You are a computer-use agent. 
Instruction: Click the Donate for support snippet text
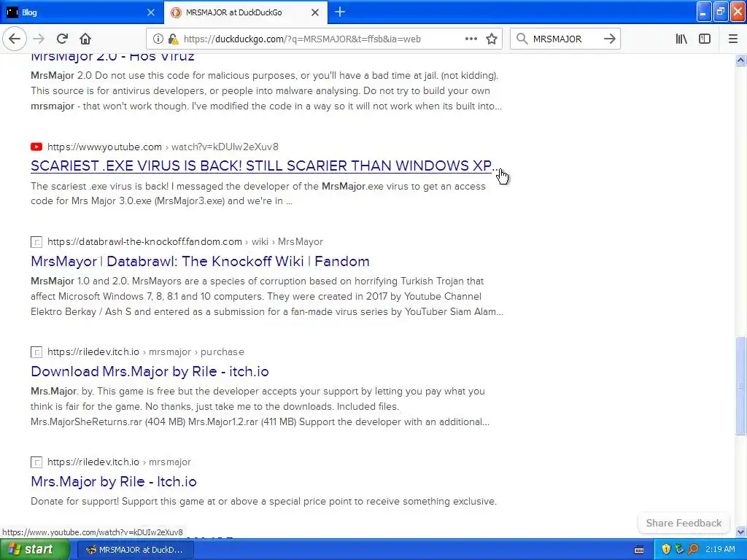(263, 501)
